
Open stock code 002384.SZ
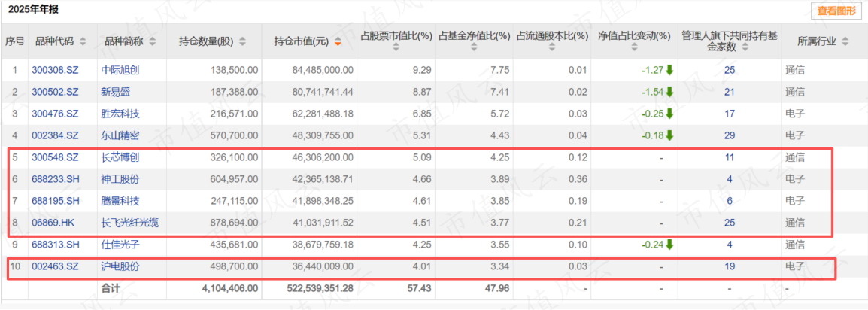coord(56,135)
